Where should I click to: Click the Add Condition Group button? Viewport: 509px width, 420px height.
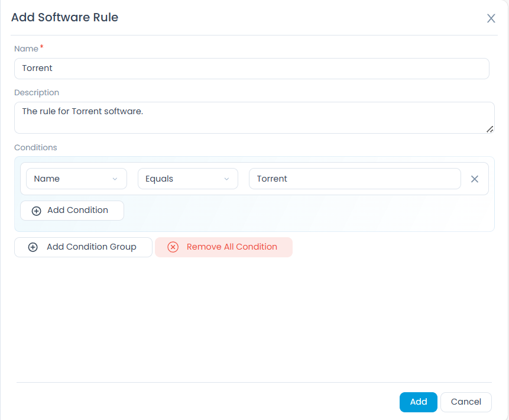coord(83,247)
